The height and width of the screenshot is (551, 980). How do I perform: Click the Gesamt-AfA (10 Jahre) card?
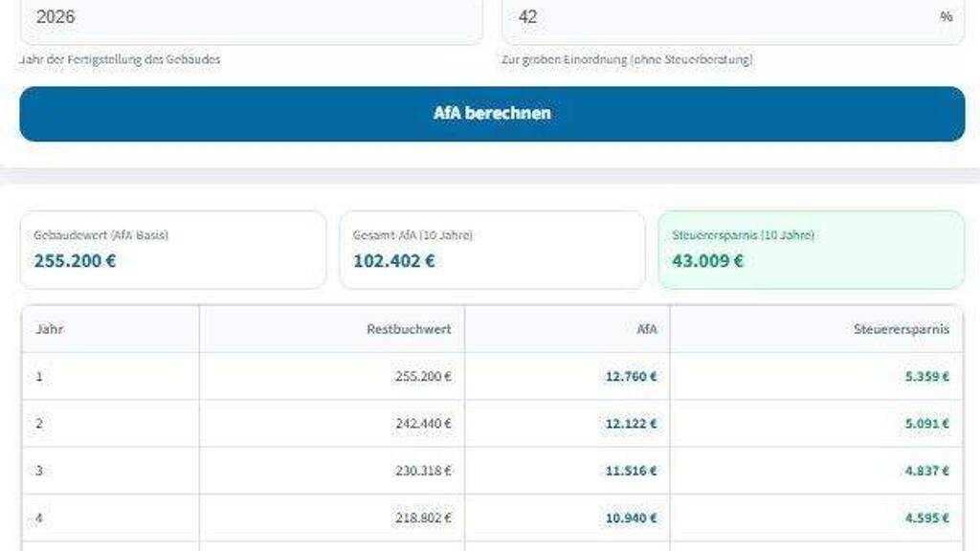[x=492, y=249]
